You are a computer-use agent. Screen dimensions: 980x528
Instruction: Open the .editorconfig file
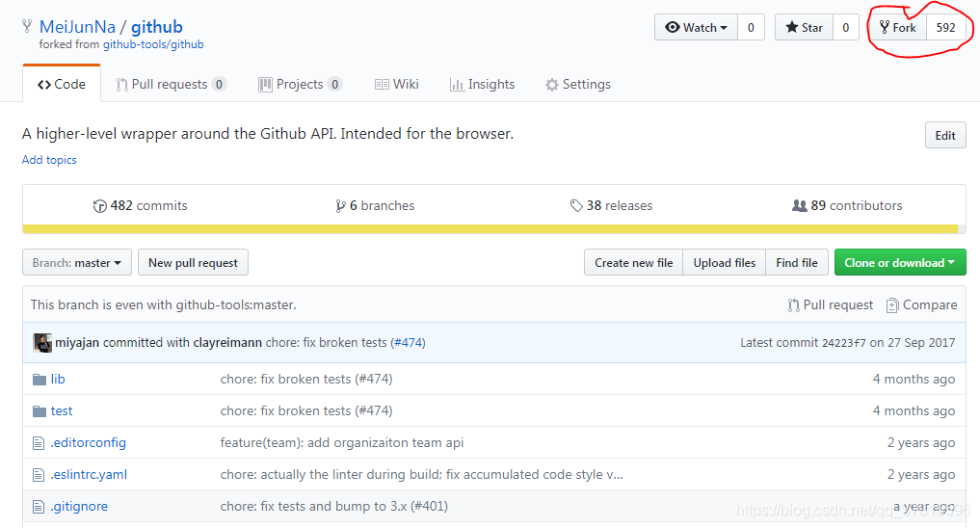(88, 443)
